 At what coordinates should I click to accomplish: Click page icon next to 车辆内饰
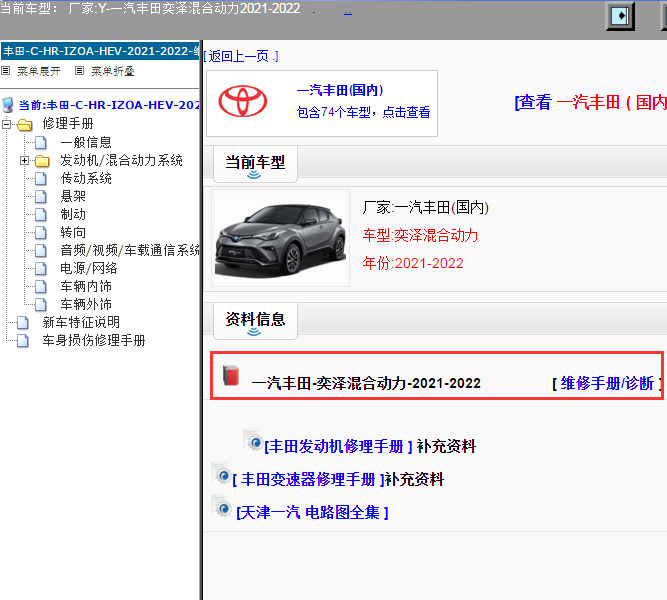(x=41, y=286)
